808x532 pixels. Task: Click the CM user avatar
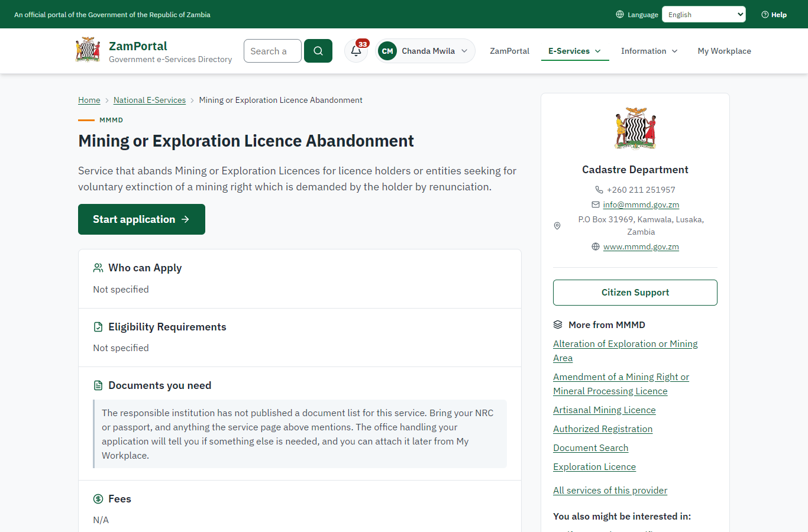pyautogui.click(x=387, y=51)
